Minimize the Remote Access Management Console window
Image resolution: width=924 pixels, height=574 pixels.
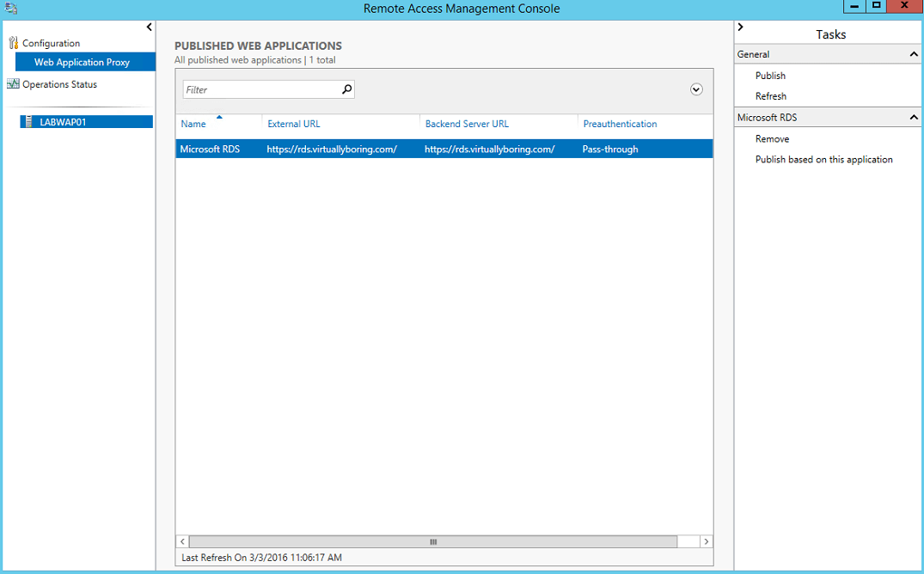coord(854,7)
